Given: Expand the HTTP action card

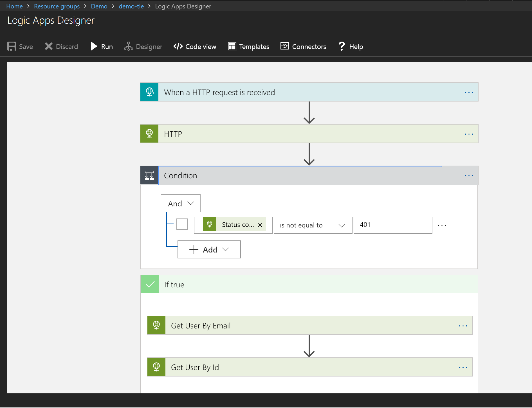Looking at the screenshot, I should point(309,134).
